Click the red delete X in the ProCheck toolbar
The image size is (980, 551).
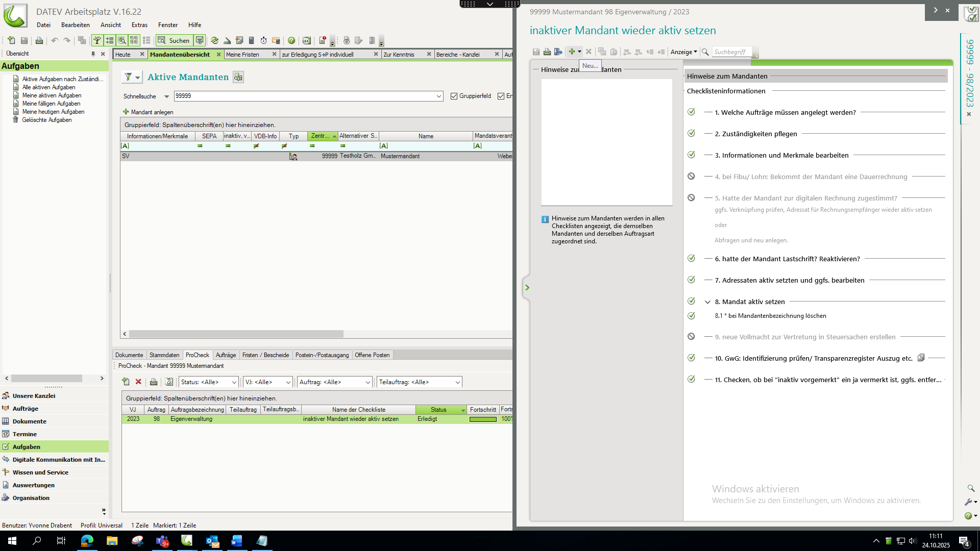pyautogui.click(x=138, y=382)
